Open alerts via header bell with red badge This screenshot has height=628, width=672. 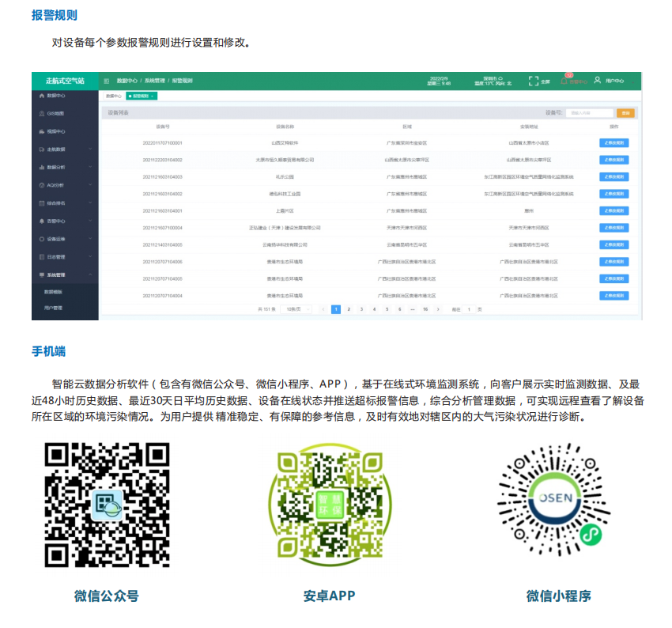click(564, 81)
